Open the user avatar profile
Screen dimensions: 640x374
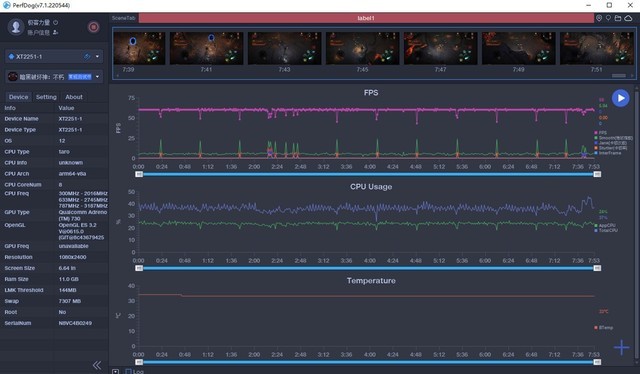[x=16, y=27]
